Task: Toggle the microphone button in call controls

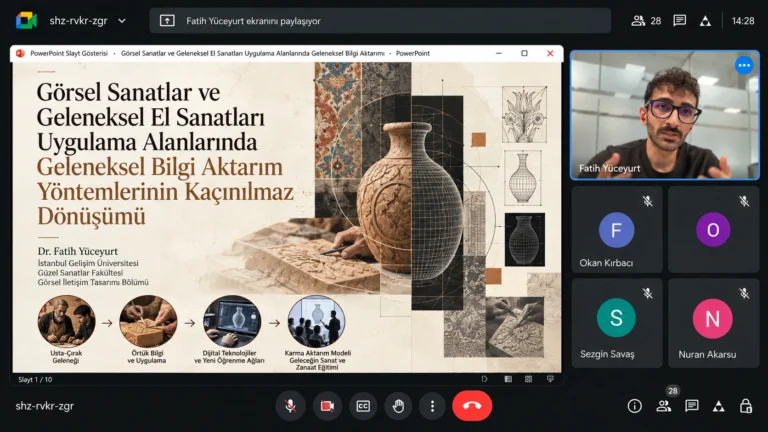Action: click(290, 406)
